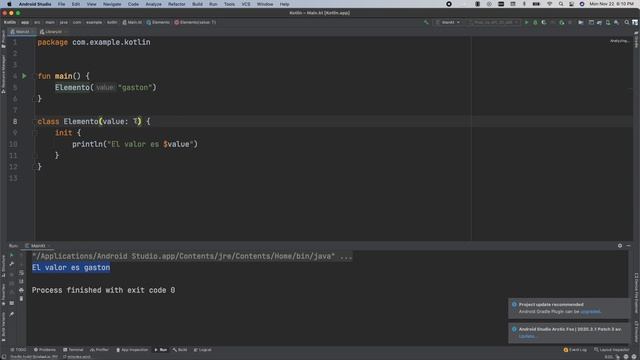640x360 pixels.
Task: Open the Tools menu
Action: tap(229, 4)
